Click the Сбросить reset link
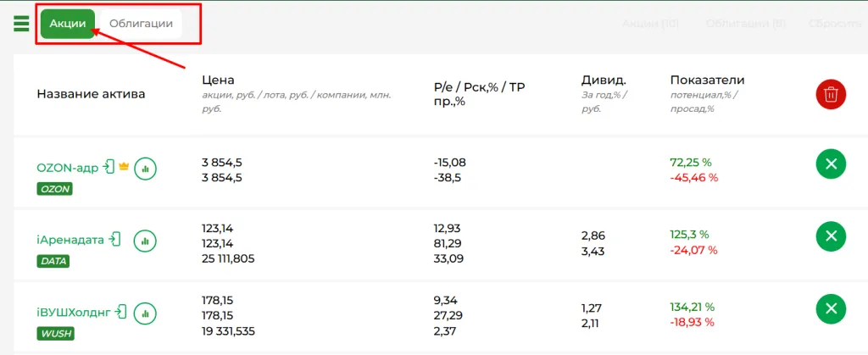The image size is (868, 355). pyautogui.click(x=836, y=24)
